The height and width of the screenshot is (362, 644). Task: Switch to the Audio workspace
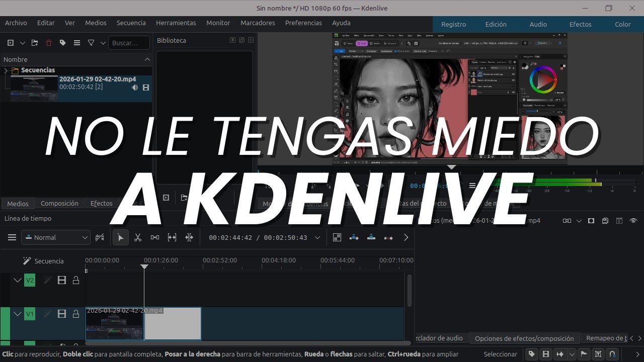click(538, 24)
